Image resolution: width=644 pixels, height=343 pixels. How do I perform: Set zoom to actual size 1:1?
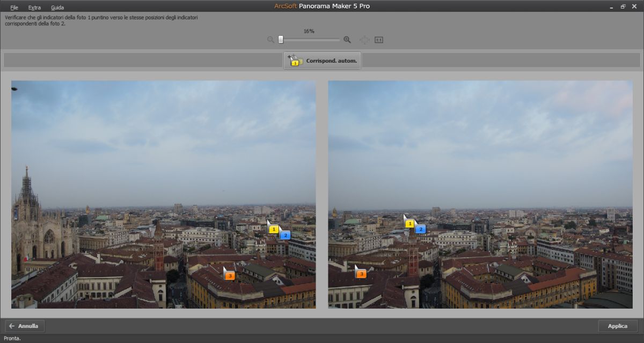pyautogui.click(x=379, y=40)
